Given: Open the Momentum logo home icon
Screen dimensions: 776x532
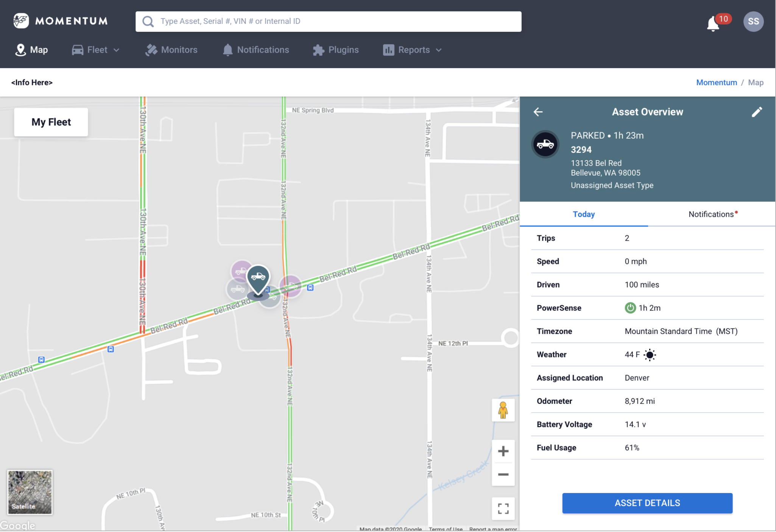Looking at the screenshot, I should pyautogui.click(x=21, y=21).
